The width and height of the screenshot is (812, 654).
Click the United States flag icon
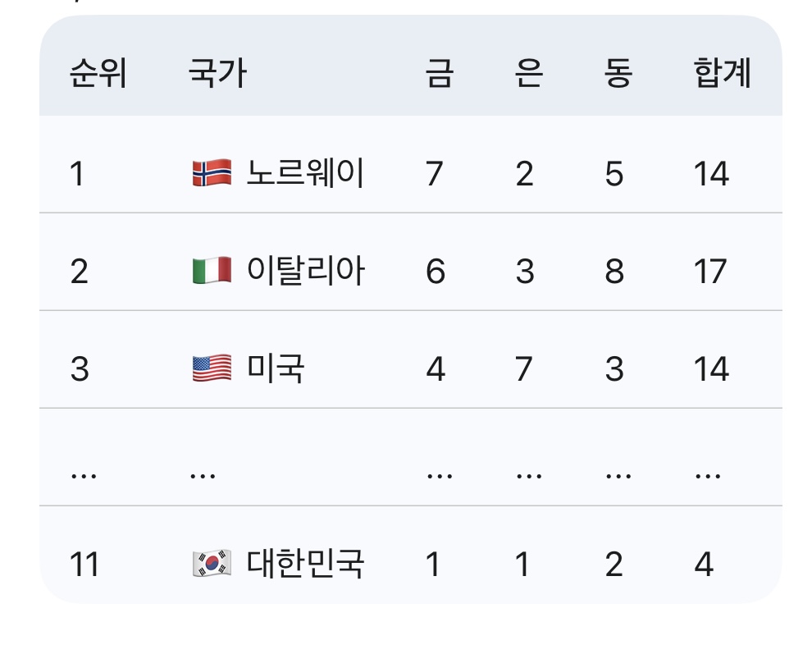[x=212, y=368]
